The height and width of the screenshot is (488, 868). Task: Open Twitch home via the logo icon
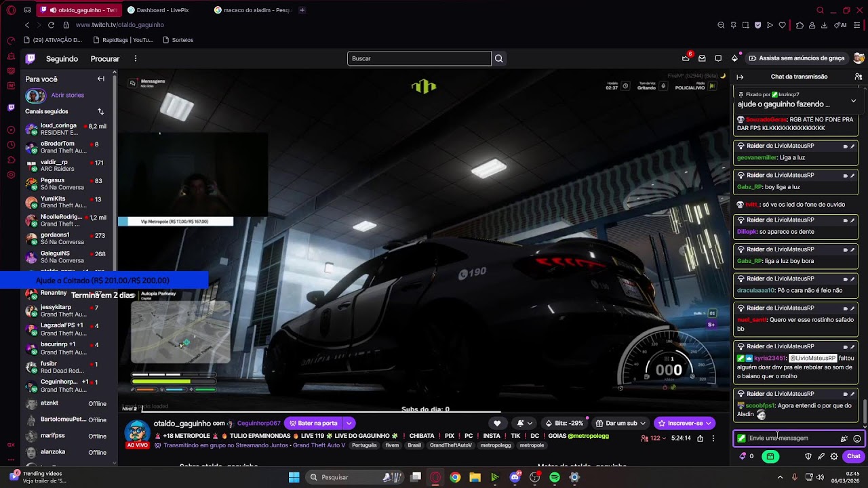pyautogui.click(x=31, y=58)
